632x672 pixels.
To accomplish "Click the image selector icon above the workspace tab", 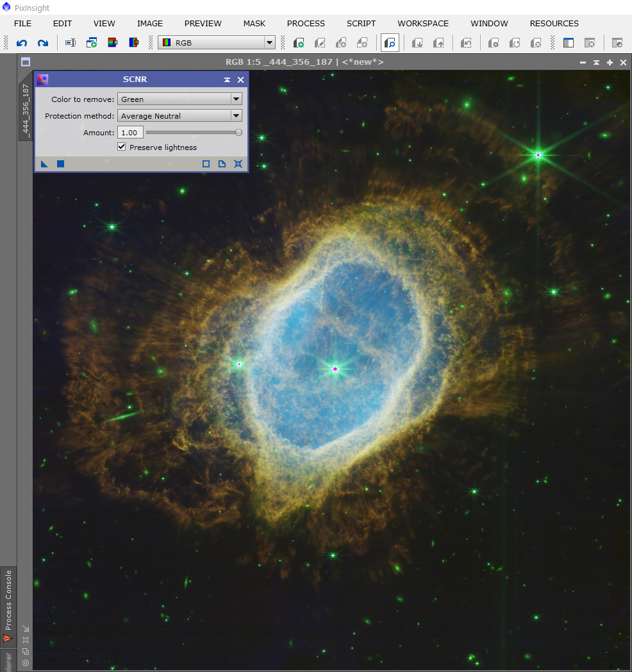I will (x=25, y=62).
